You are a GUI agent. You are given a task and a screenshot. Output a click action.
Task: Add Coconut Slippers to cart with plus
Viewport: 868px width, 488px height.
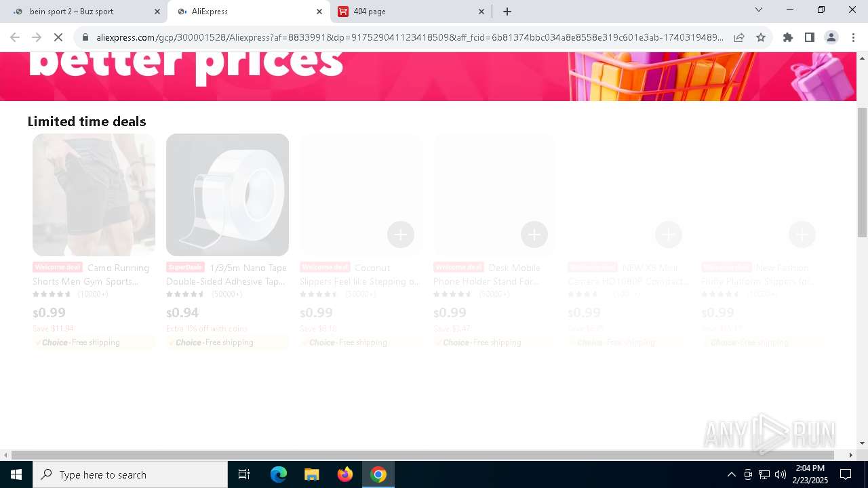tap(401, 235)
